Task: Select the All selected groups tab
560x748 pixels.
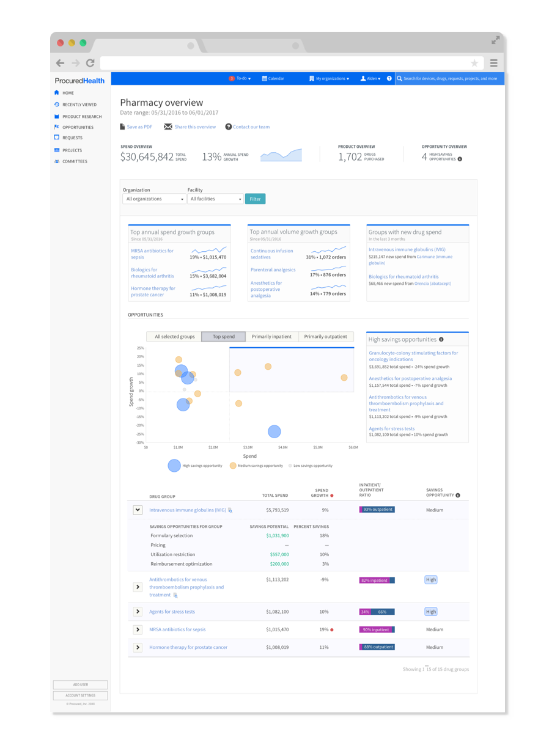Action: pos(174,337)
